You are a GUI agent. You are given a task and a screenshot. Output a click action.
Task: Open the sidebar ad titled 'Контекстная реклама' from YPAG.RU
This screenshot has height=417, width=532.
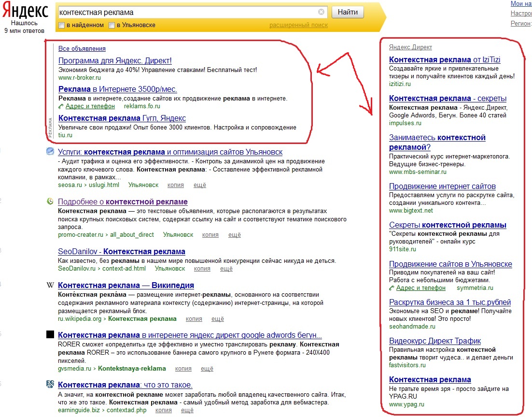click(x=430, y=379)
